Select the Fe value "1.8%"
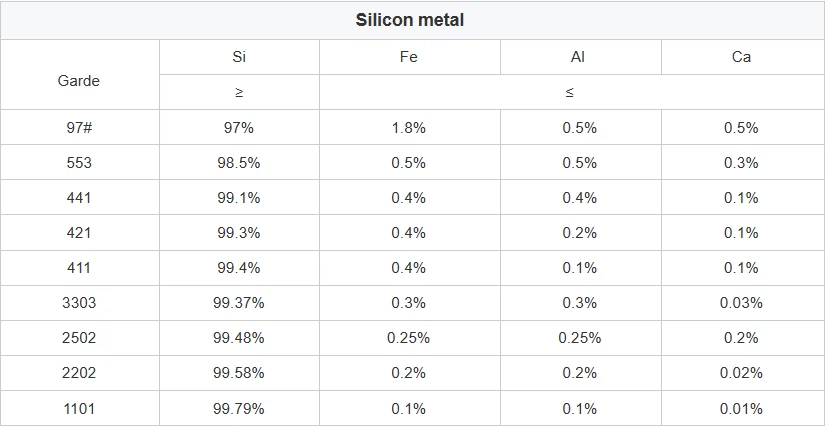Image resolution: width=828 pixels, height=432 pixels. pos(408,128)
